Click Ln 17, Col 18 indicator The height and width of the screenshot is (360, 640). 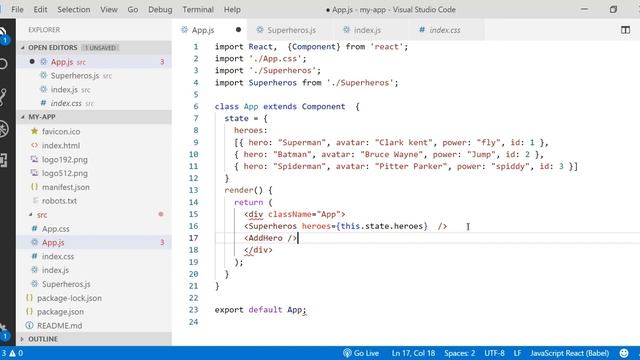coord(413,353)
